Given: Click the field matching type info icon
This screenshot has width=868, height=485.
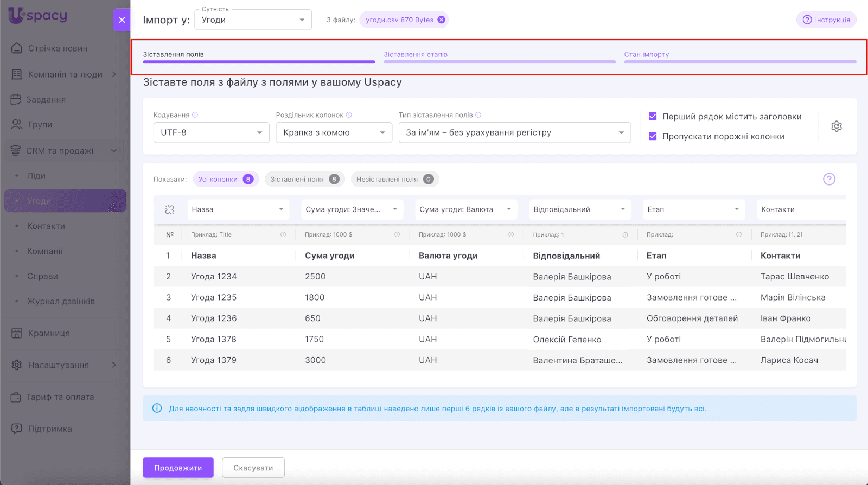Looking at the screenshot, I should pyautogui.click(x=478, y=115).
